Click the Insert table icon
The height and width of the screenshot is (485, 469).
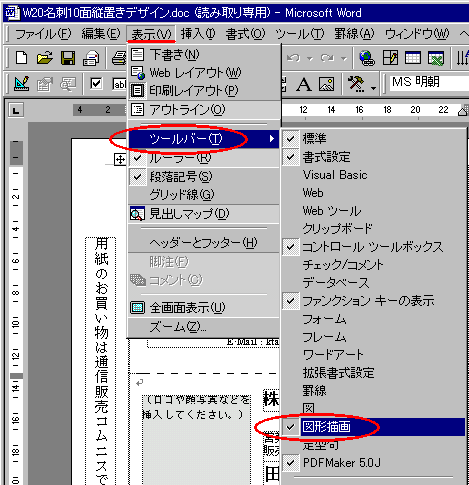pyautogui.click(x=413, y=58)
